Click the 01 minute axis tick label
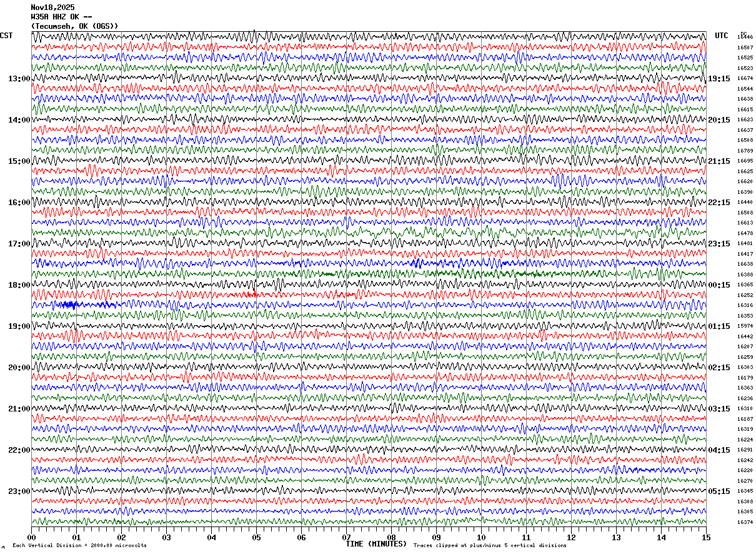756x554 pixels. (76, 537)
